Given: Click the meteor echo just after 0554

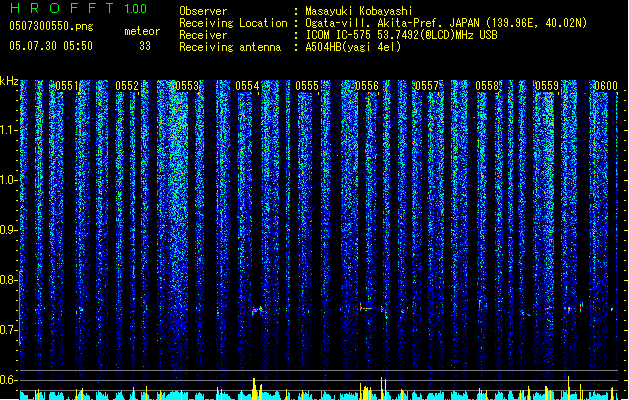Looking at the screenshot, I should (x=258, y=310).
